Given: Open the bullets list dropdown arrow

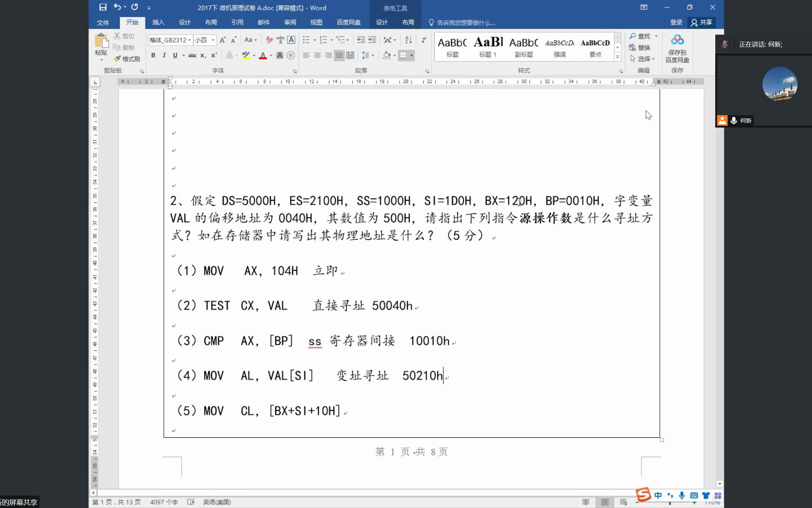Looking at the screenshot, I should 314,40.
